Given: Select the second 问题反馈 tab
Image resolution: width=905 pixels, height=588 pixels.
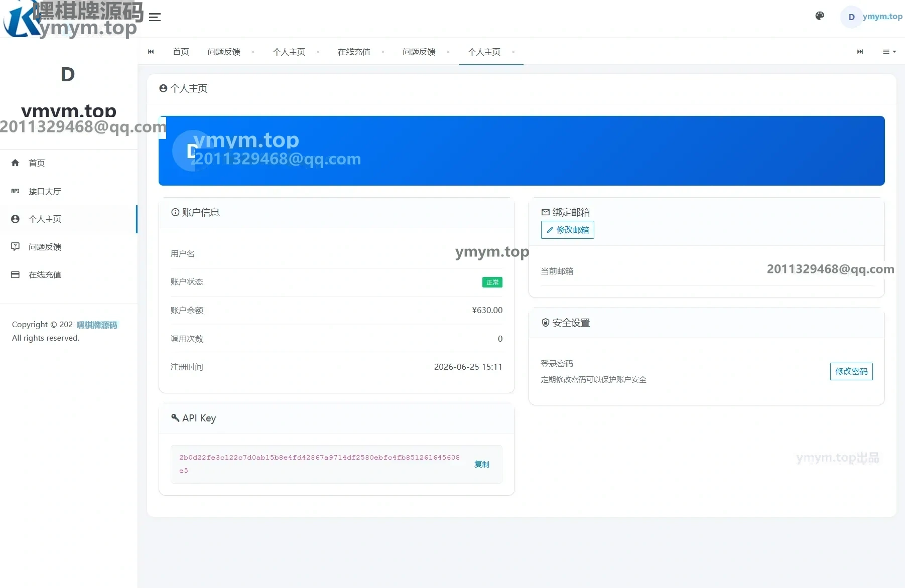Looking at the screenshot, I should point(419,52).
